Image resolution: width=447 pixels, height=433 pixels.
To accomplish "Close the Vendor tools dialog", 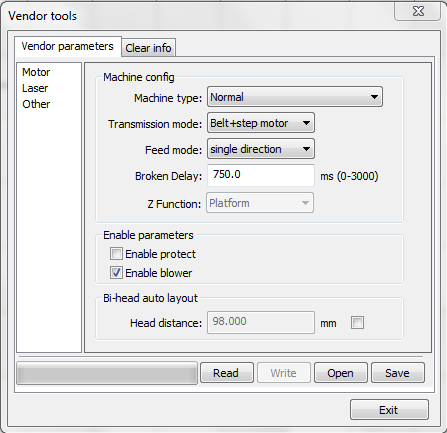I will tap(418, 11).
